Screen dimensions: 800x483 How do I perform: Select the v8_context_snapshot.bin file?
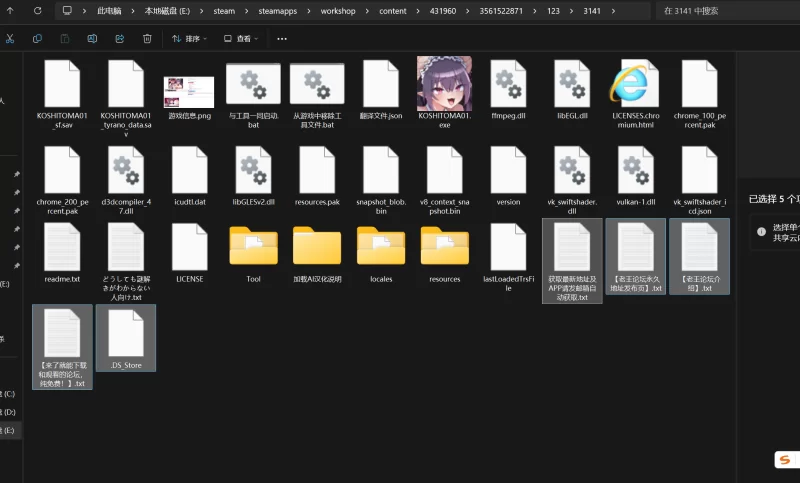pos(444,180)
